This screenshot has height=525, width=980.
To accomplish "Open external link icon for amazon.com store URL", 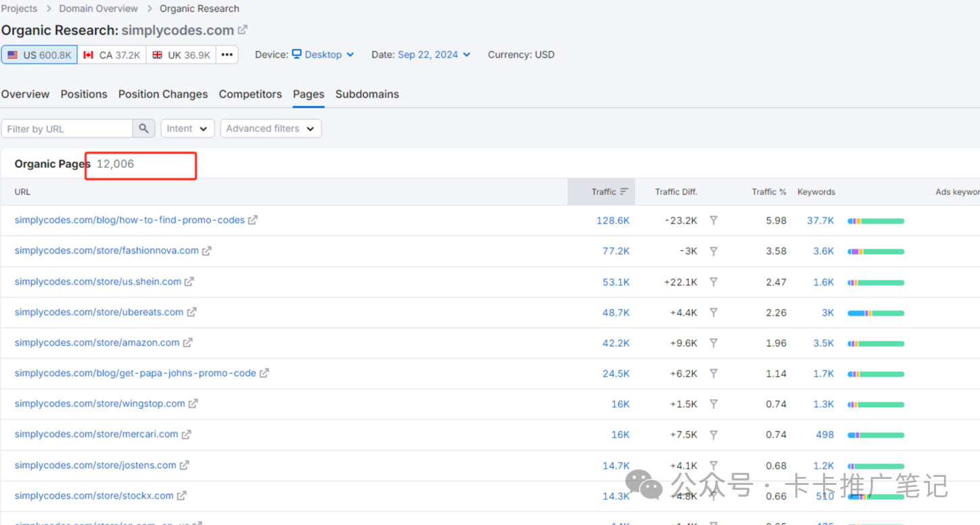I will (x=187, y=343).
